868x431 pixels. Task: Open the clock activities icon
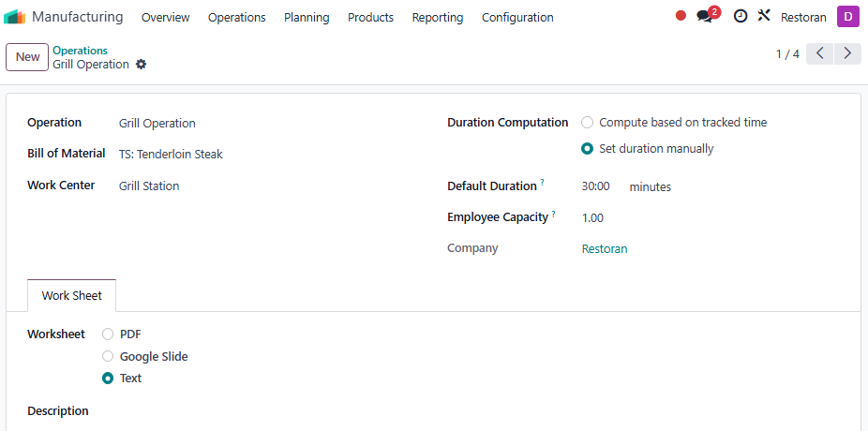(x=741, y=16)
